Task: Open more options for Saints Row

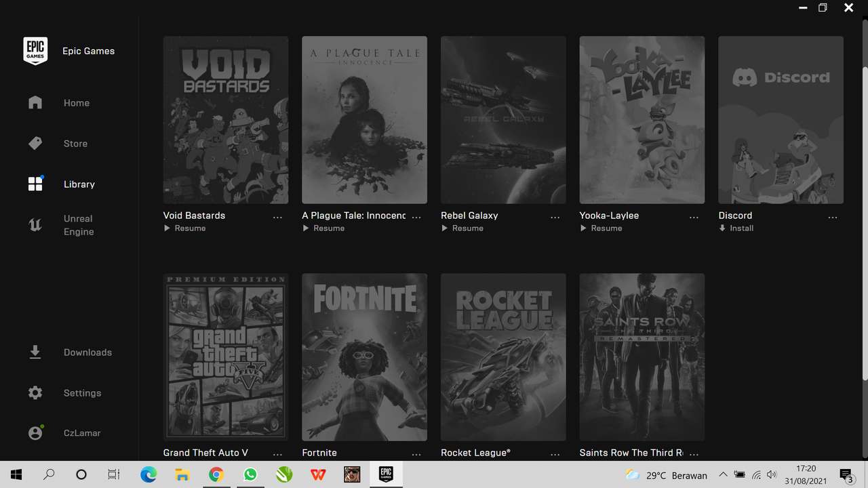Action: (694, 454)
